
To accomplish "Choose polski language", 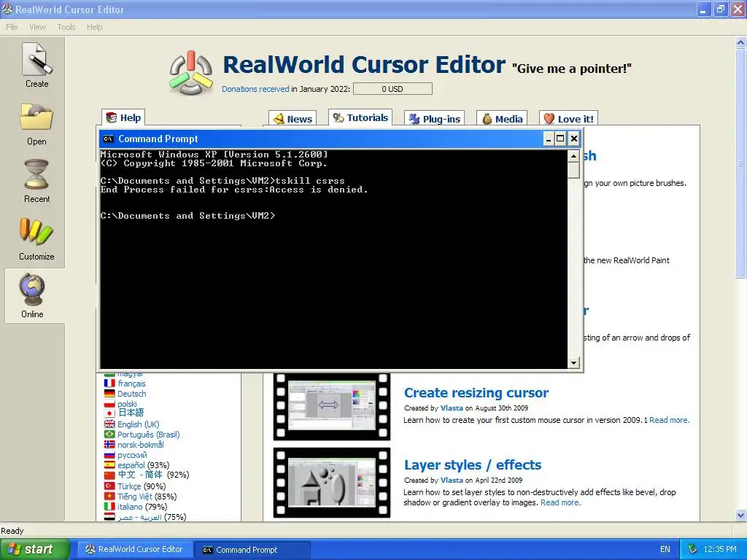I will coord(127,404).
